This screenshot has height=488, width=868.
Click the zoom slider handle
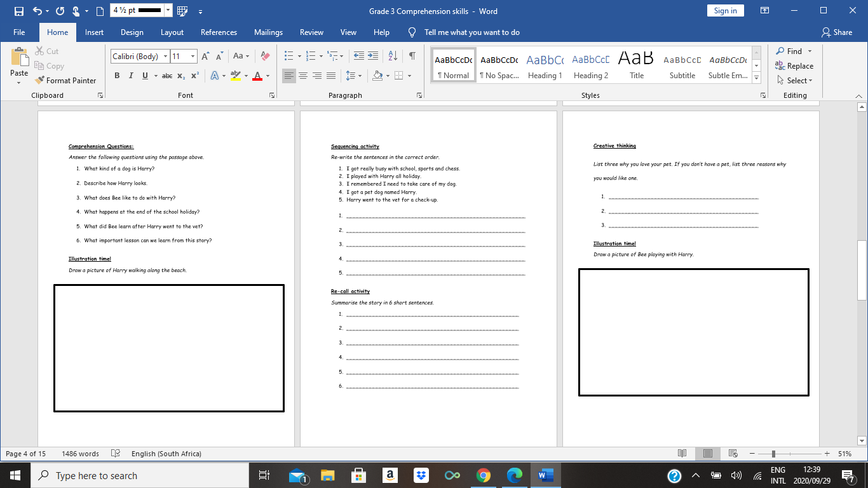773,454
